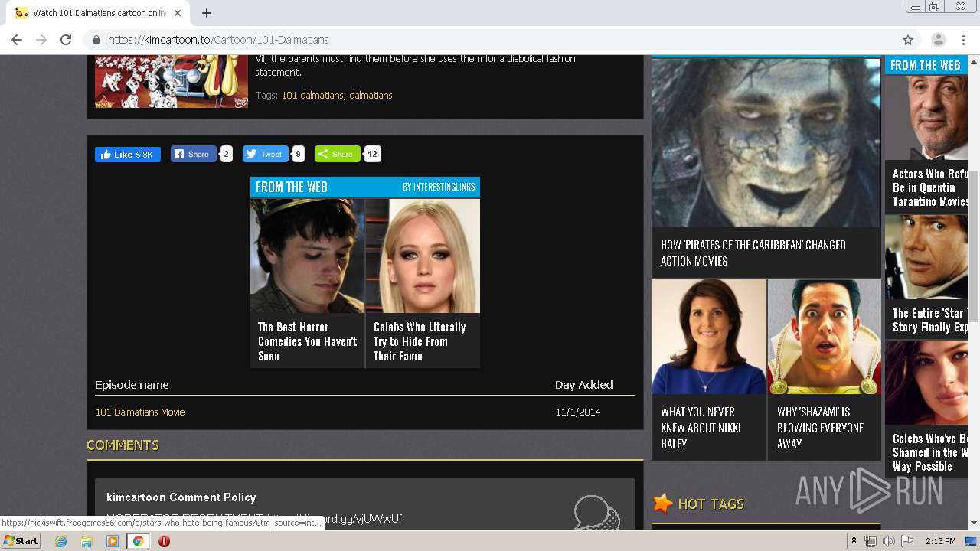The image size is (980, 551).
Task: Click the browser forward arrow
Action: pyautogui.click(x=41, y=40)
